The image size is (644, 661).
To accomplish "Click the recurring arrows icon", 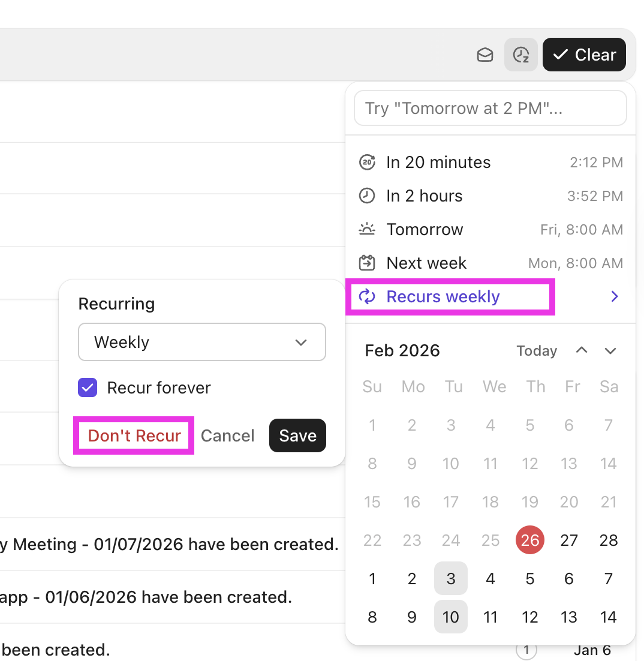I will pos(366,297).
